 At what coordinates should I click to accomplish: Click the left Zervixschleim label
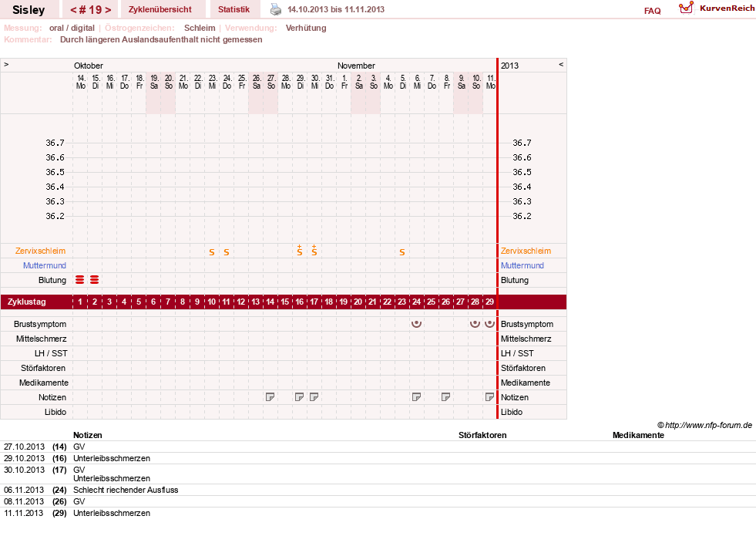coord(41,251)
